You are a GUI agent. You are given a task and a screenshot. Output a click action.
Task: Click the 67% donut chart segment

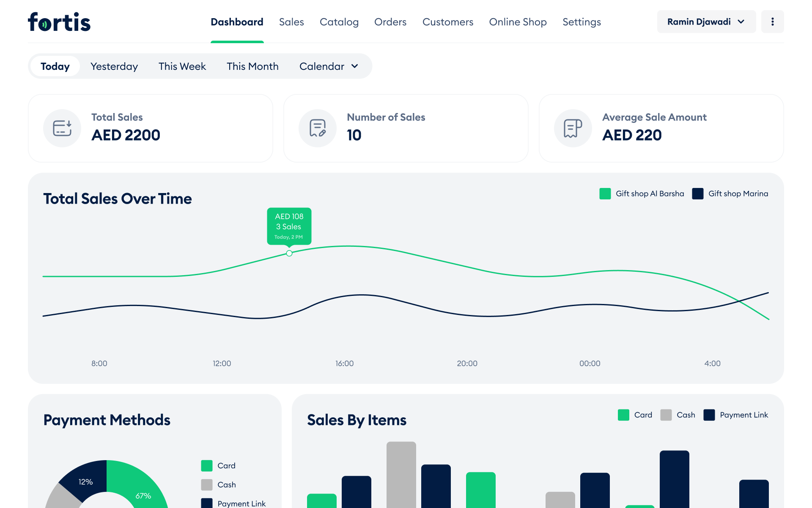coord(144,491)
